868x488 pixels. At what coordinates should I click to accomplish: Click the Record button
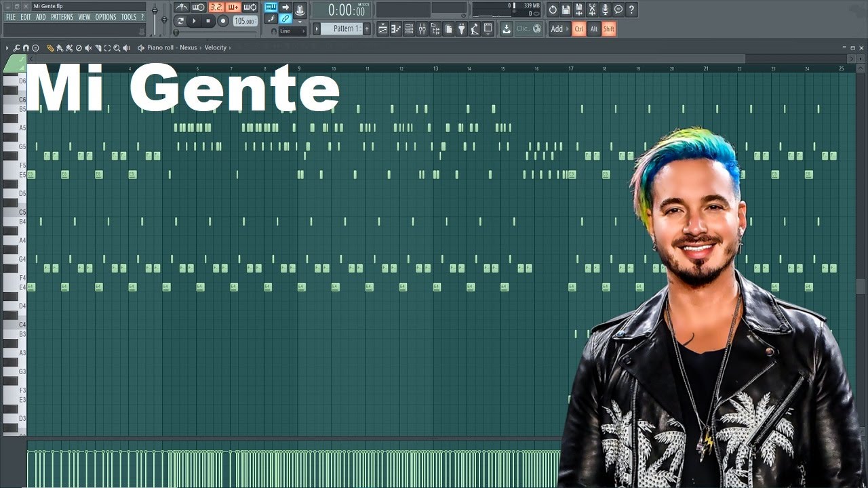click(x=223, y=21)
